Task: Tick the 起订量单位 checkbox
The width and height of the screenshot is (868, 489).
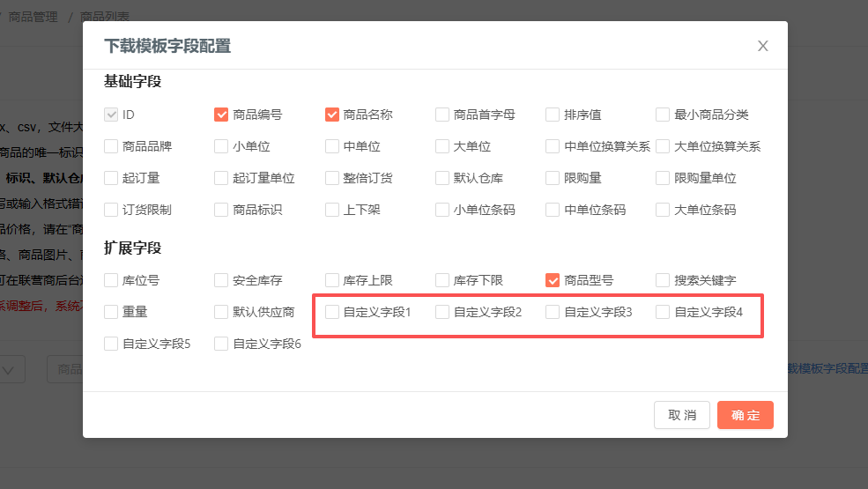Action: coord(221,178)
